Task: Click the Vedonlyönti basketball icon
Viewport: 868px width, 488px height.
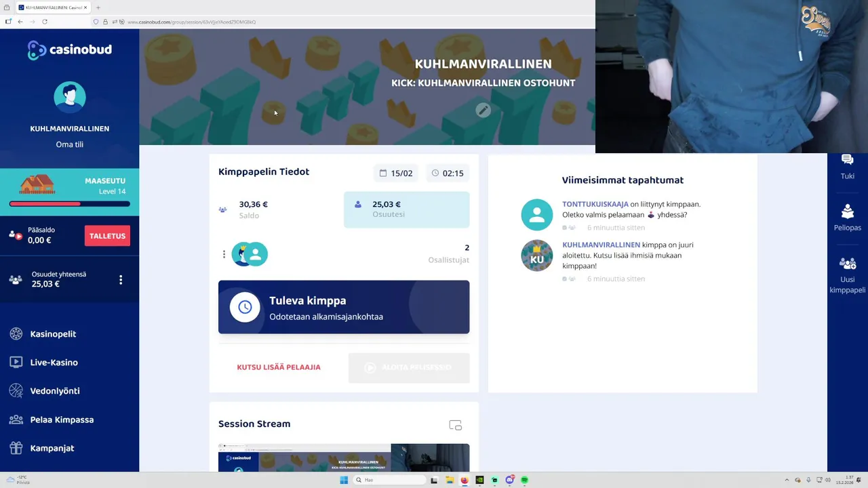Action: [16, 390]
